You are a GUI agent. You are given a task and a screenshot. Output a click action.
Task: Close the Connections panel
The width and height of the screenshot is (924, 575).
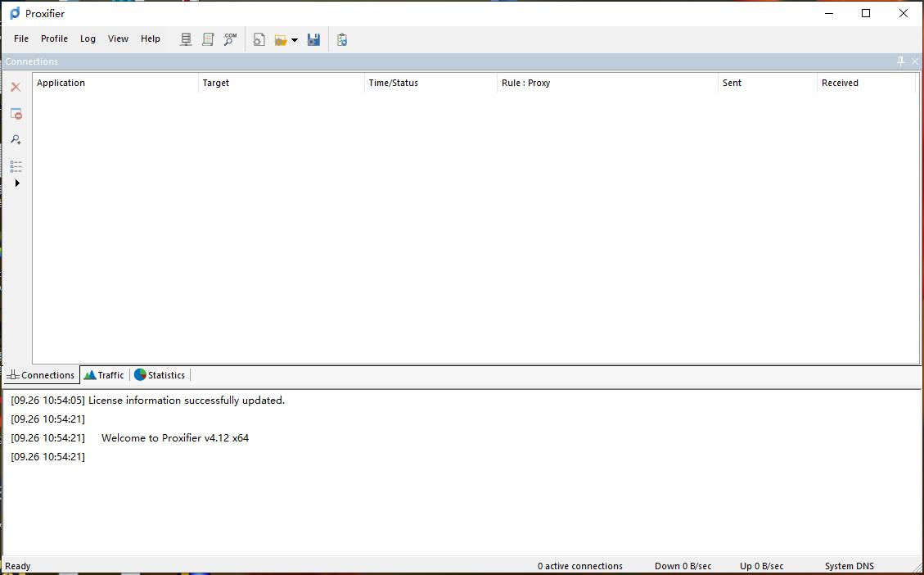tap(914, 61)
